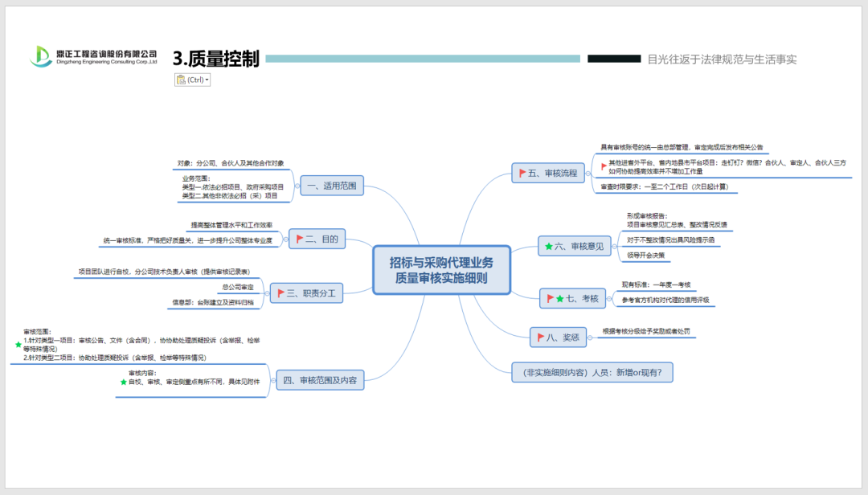This screenshot has width=868, height=495.
Task: Select the 人员：新增or现有？ node
Action: point(594,372)
